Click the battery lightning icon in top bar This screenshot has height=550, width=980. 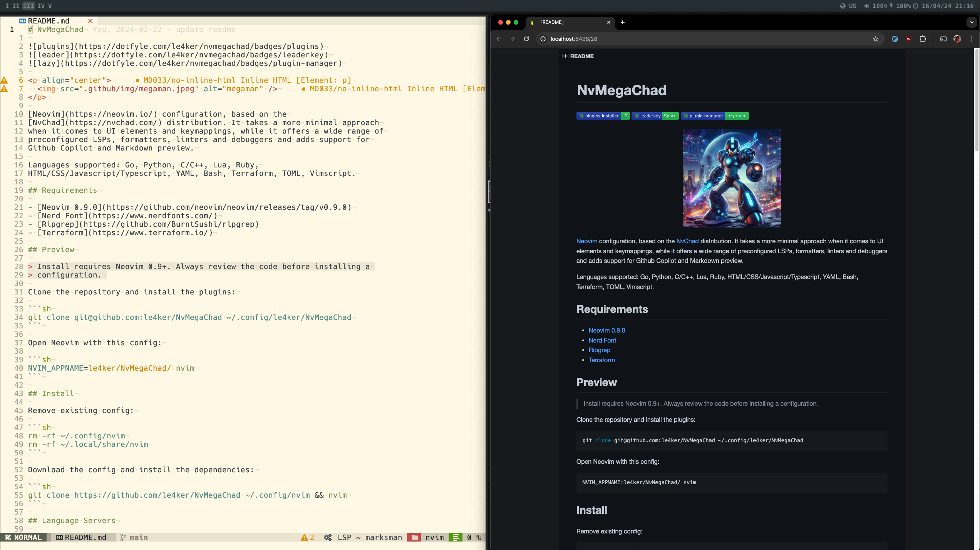click(x=891, y=6)
